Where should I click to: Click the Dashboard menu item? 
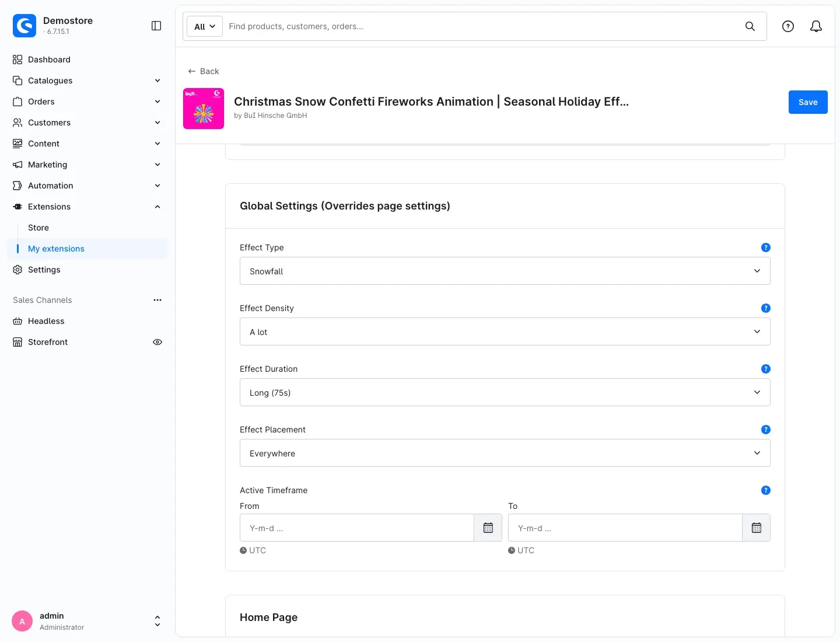(87, 60)
